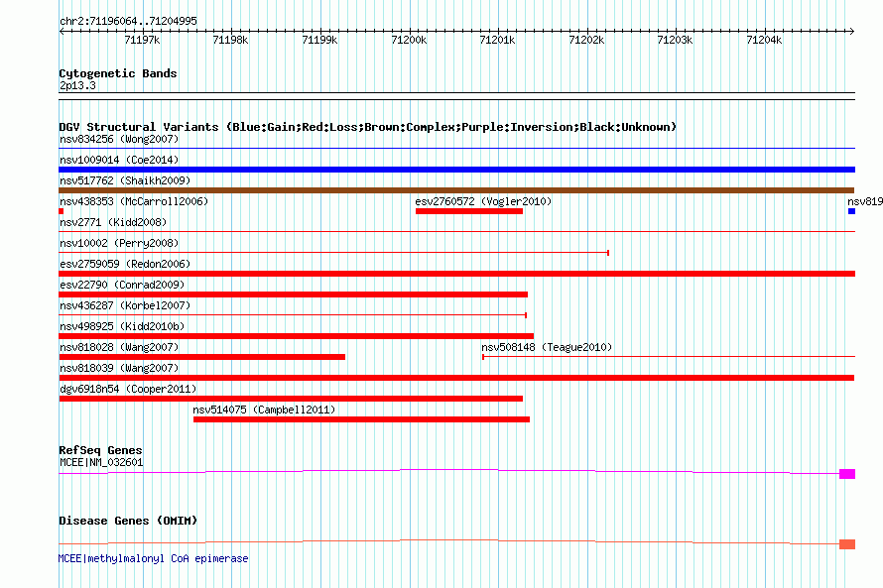Click the red bar under esv2760572
883x588 pixels.
469,211
